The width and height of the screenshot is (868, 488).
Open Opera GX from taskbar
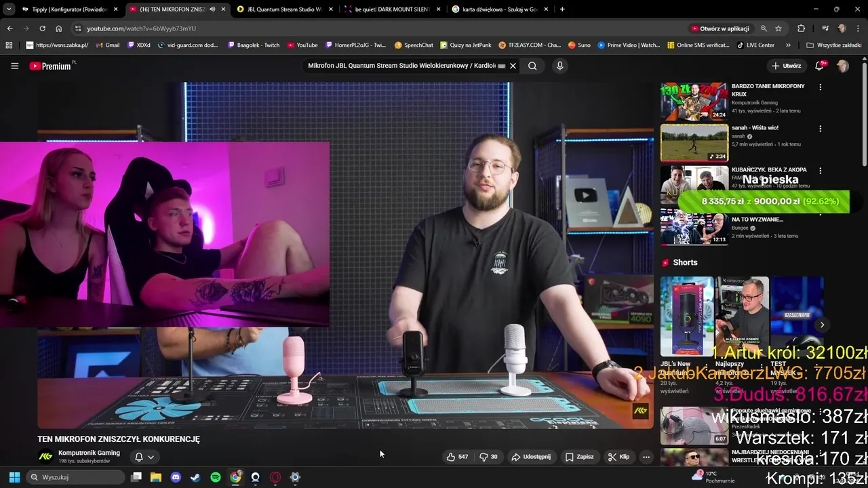click(x=275, y=477)
